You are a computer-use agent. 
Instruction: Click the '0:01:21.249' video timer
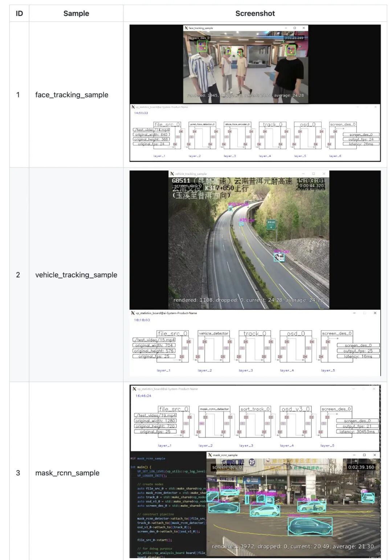coord(294,38)
